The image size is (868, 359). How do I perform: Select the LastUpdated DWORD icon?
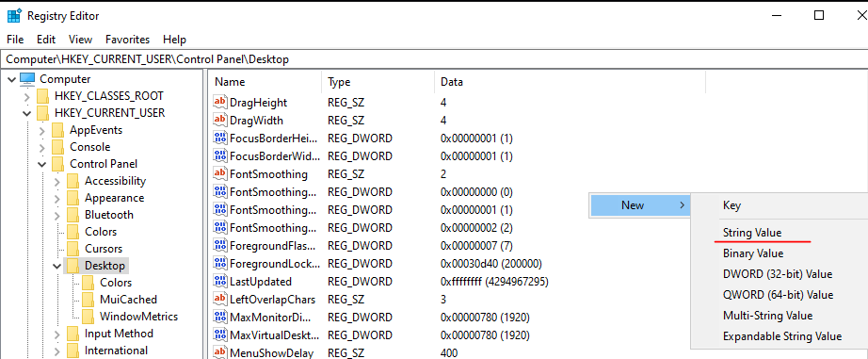[x=219, y=282]
